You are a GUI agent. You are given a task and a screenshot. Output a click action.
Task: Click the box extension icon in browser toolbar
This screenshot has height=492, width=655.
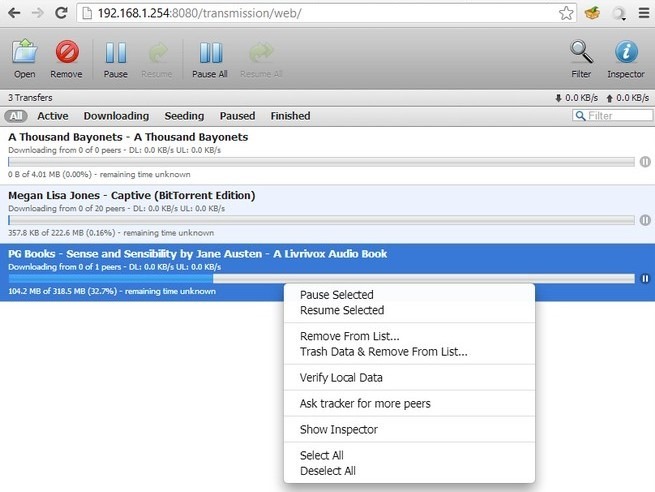click(592, 13)
